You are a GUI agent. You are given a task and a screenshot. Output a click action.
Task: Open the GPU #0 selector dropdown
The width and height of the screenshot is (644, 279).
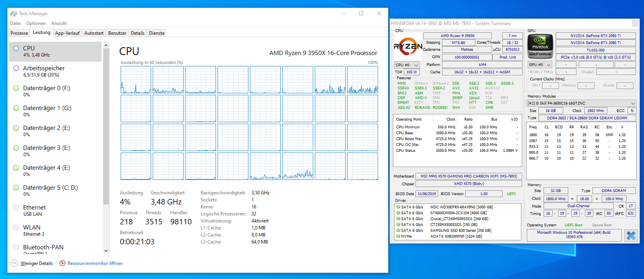tap(540, 65)
